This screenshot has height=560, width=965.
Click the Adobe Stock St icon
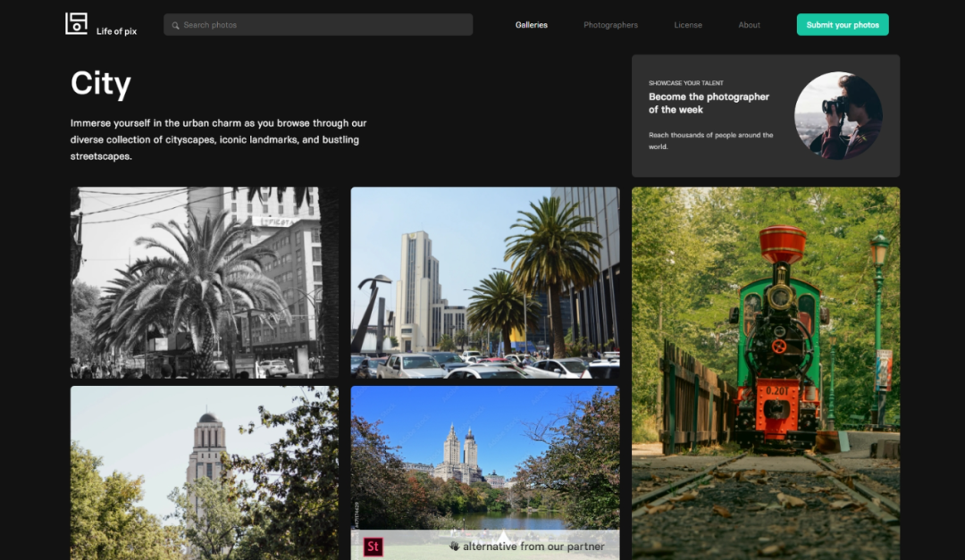tap(373, 547)
